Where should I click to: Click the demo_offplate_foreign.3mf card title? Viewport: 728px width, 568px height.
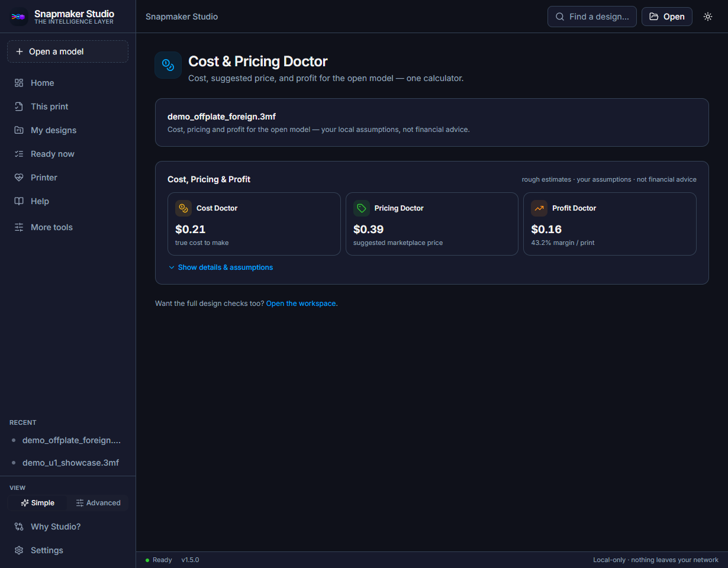coord(221,117)
